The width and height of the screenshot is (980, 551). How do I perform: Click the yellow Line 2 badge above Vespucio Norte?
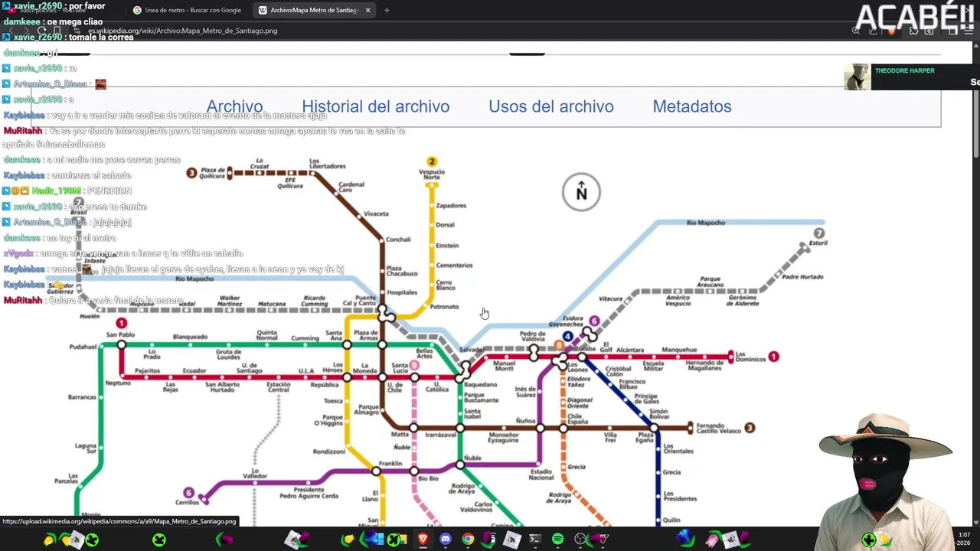(x=432, y=161)
